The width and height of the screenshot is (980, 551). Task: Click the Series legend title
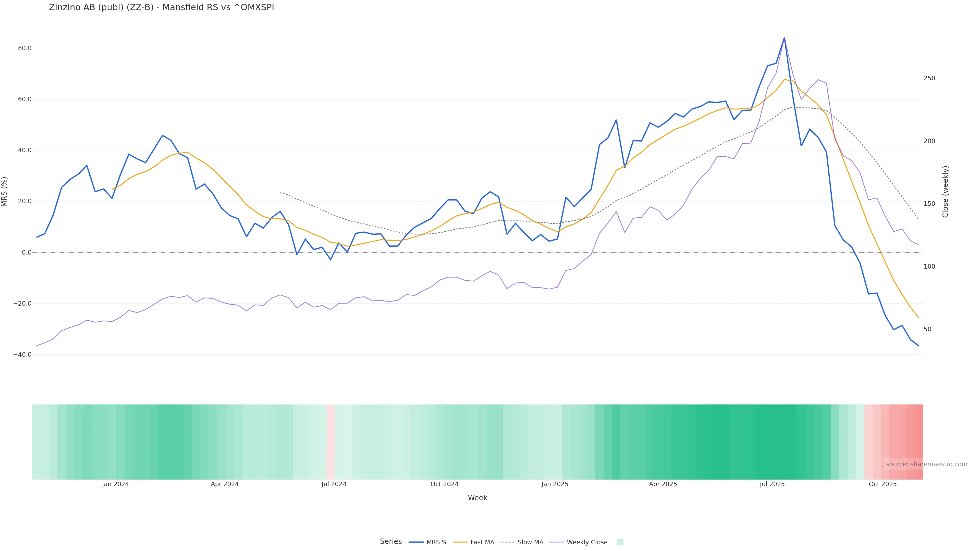pyautogui.click(x=391, y=542)
